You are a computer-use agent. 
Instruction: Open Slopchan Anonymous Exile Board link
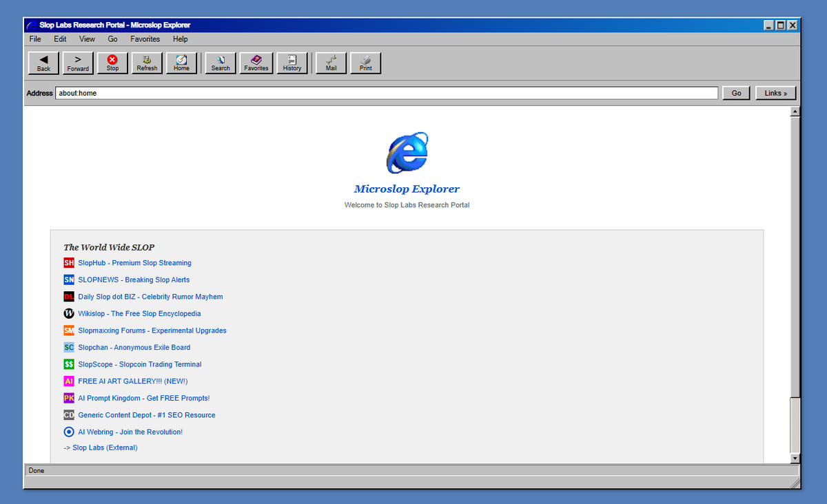(x=134, y=348)
